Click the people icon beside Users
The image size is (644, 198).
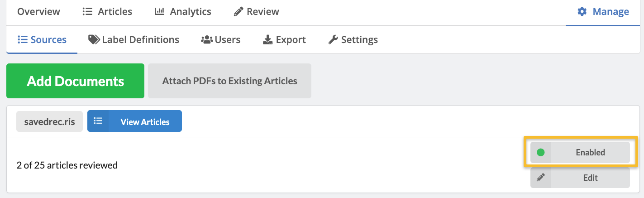pyautogui.click(x=207, y=39)
